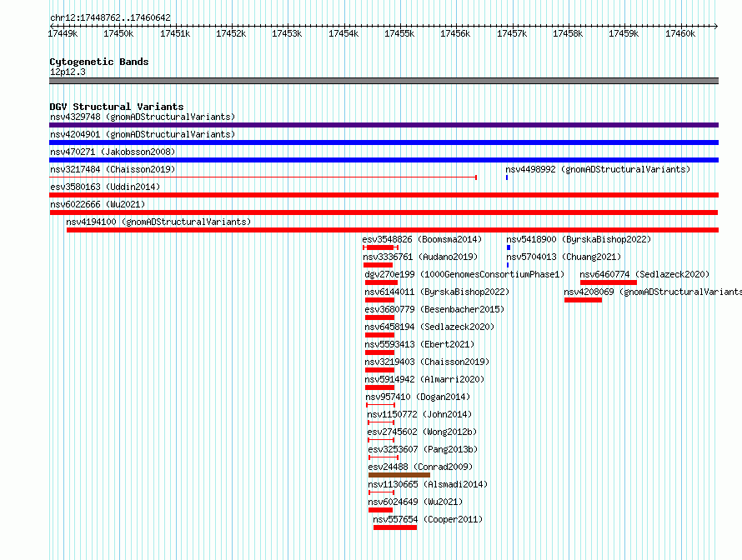Click nsv5914942 (Almarri2020) label
Screen dimensions: 742x560
point(424,379)
